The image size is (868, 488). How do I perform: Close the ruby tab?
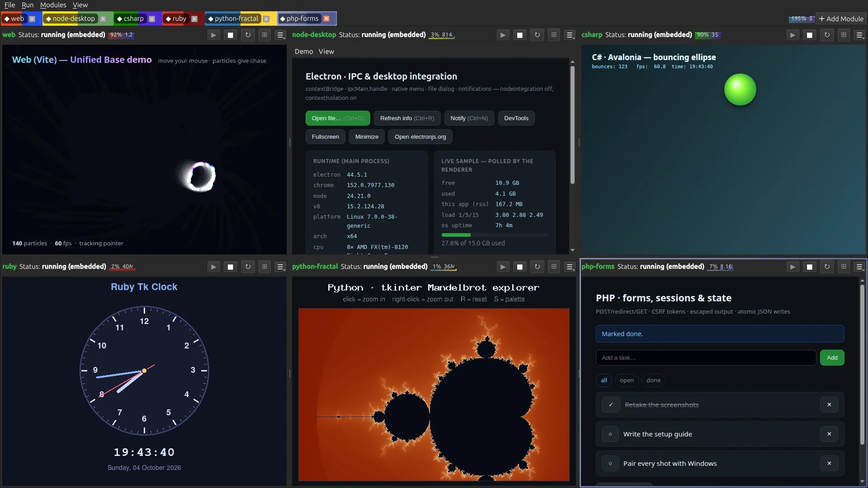(194, 19)
